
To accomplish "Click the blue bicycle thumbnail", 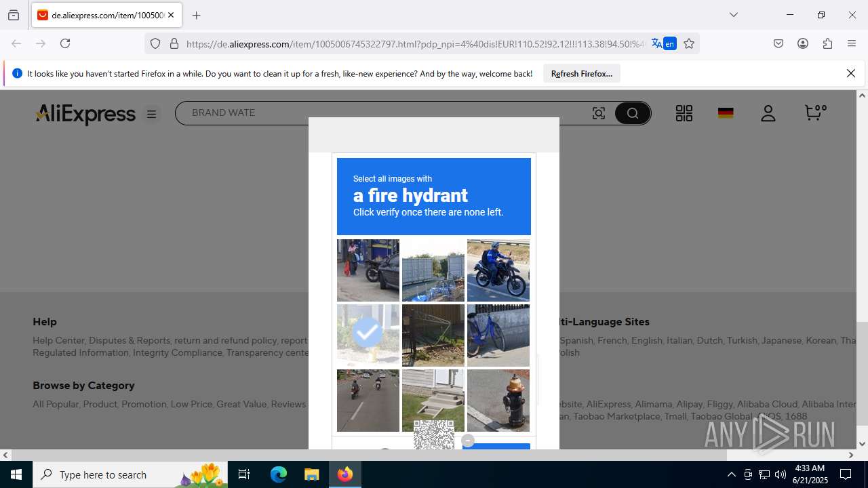I will [498, 335].
